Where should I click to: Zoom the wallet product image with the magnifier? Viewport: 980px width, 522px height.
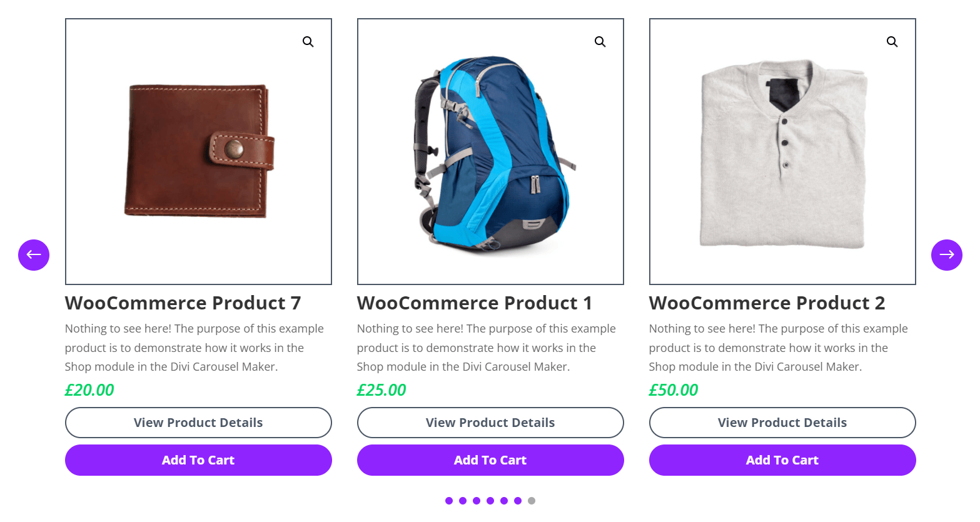point(308,42)
